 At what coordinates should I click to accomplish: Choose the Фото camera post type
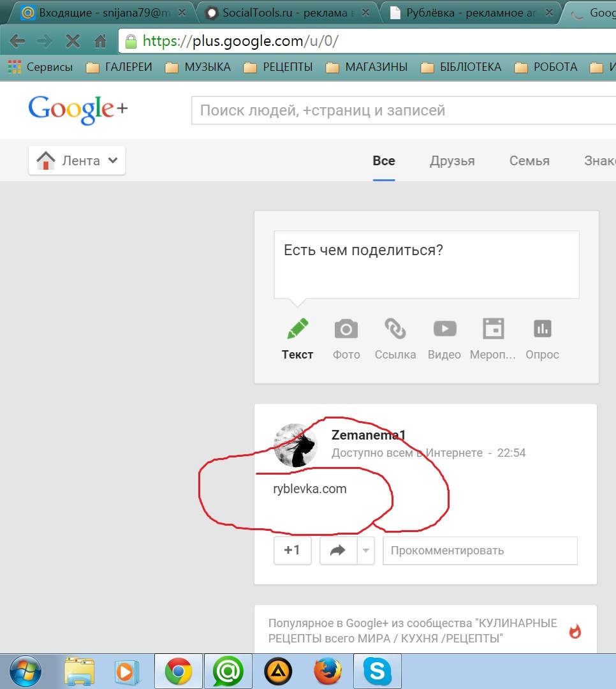click(346, 339)
